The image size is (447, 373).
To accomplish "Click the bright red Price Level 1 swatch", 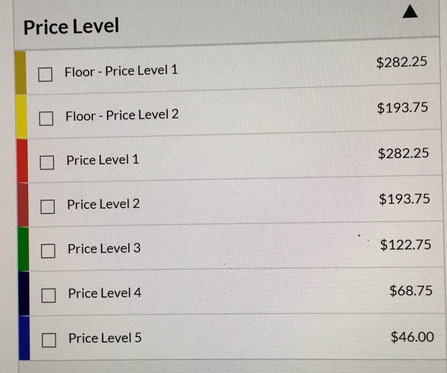I will tap(22, 161).
